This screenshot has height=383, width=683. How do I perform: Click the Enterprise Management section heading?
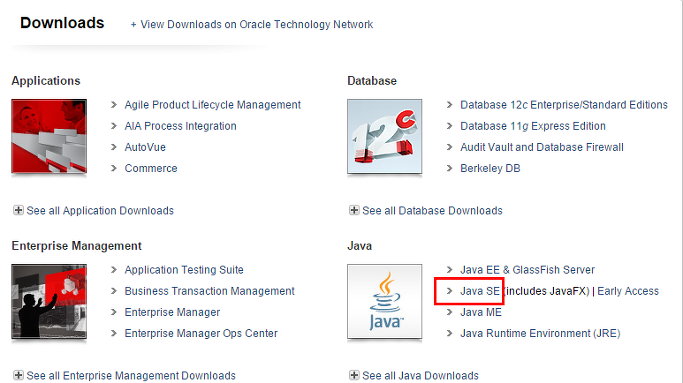tap(77, 246)
